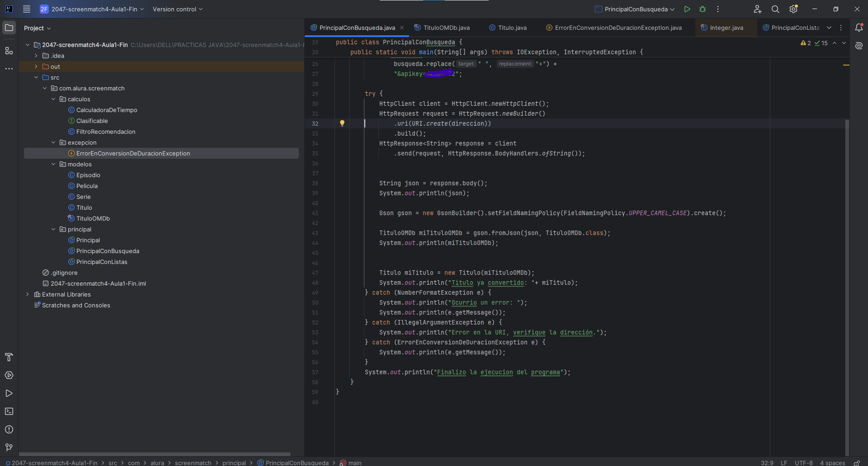Click the read-only lock status icon
Screen dimensions: 868x466
tap(857, 463)
